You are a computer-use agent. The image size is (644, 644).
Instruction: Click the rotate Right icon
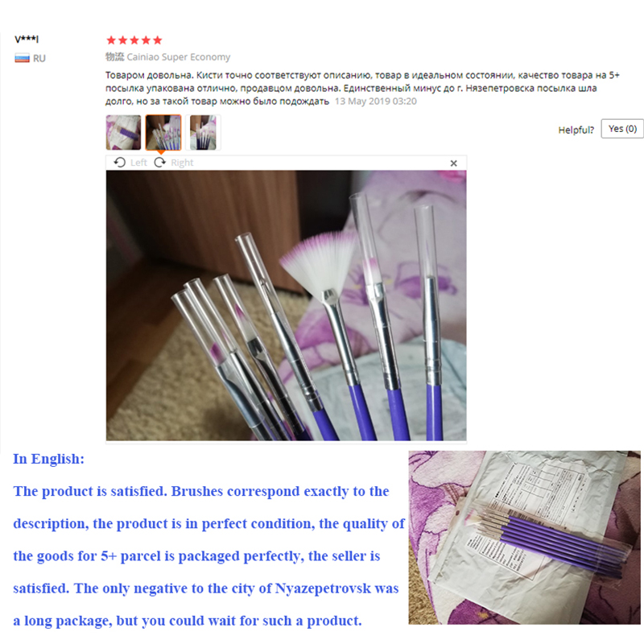point(159,163)
